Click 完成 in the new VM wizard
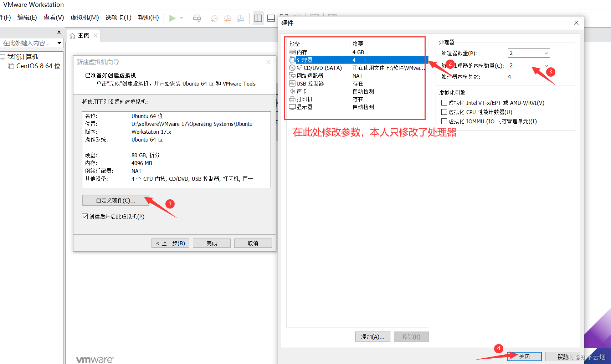The width and height of the screenshot is (611, 364). tap(212, 243)
